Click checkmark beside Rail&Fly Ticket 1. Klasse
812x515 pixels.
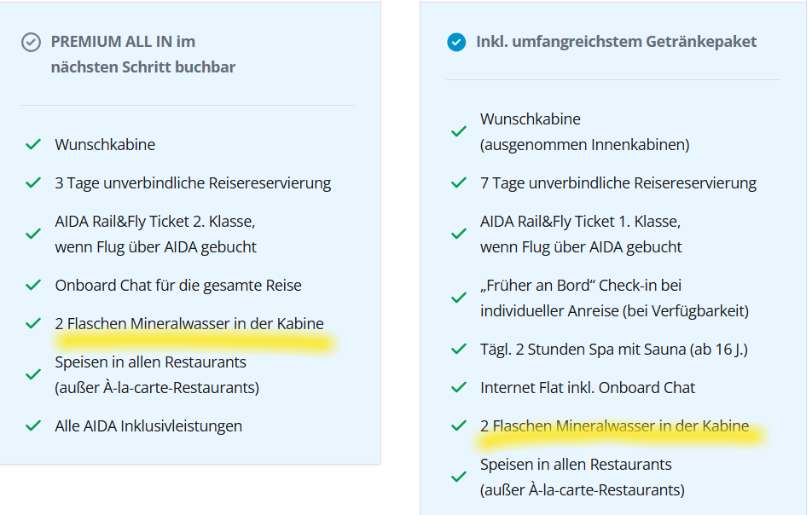(x=459, y=234)
